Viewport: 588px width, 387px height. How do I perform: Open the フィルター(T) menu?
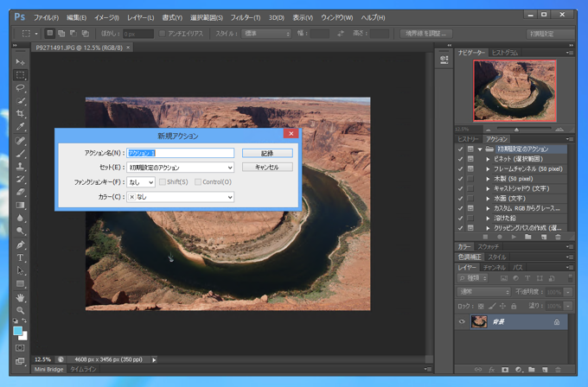[x=246, y=17]
